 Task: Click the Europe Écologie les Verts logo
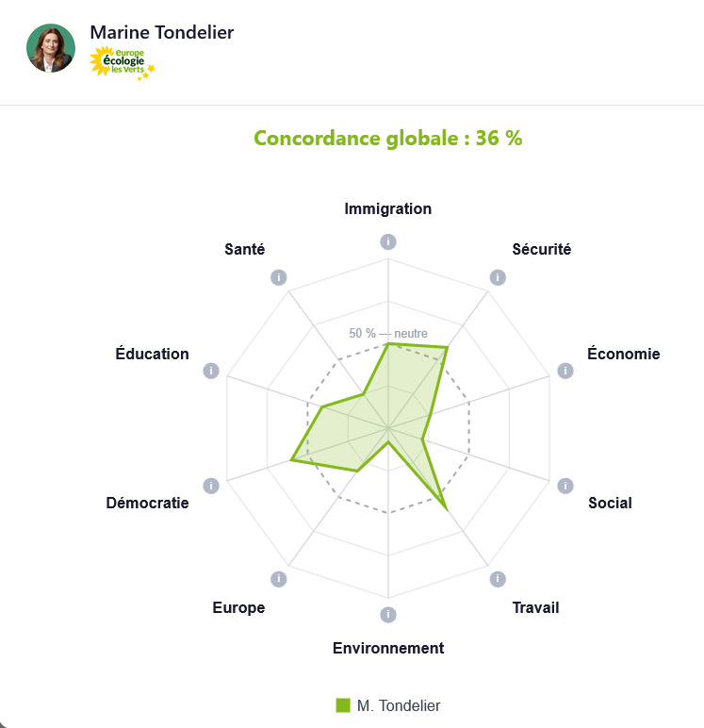123,62
